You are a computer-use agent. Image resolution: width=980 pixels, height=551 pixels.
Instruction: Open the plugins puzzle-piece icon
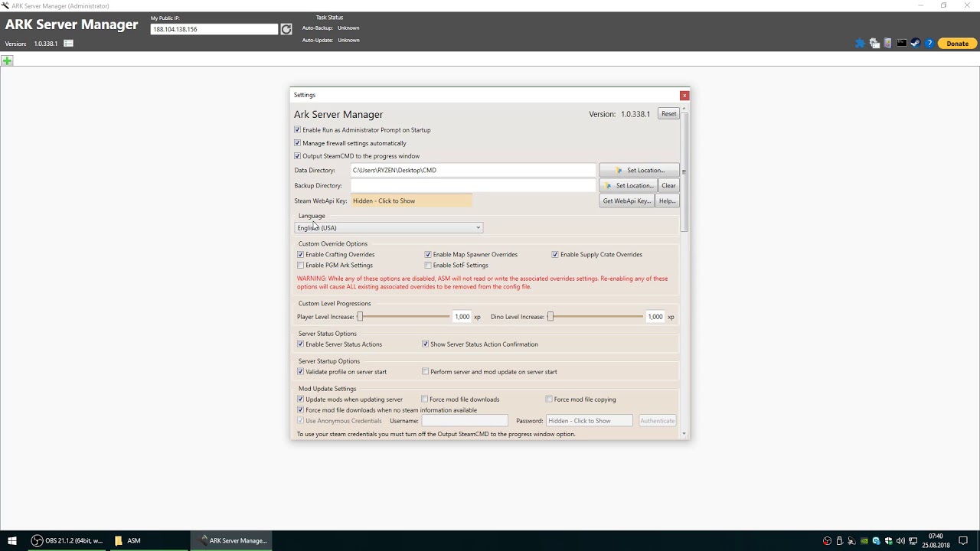coord(860,44)
